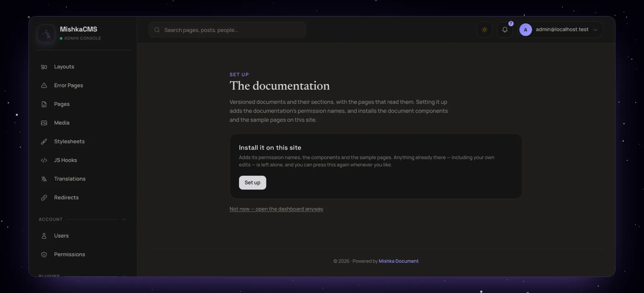Click the MishkaCMS title text

78,29
